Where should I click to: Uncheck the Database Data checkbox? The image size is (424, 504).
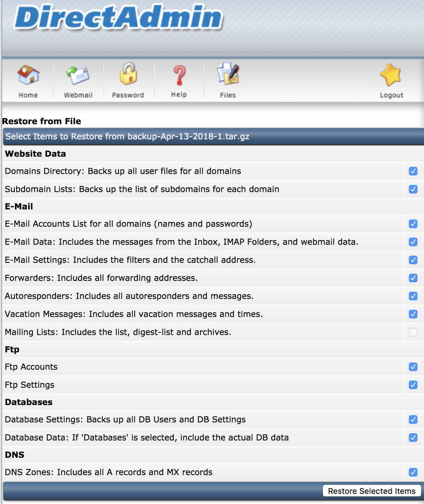[413, 438]
